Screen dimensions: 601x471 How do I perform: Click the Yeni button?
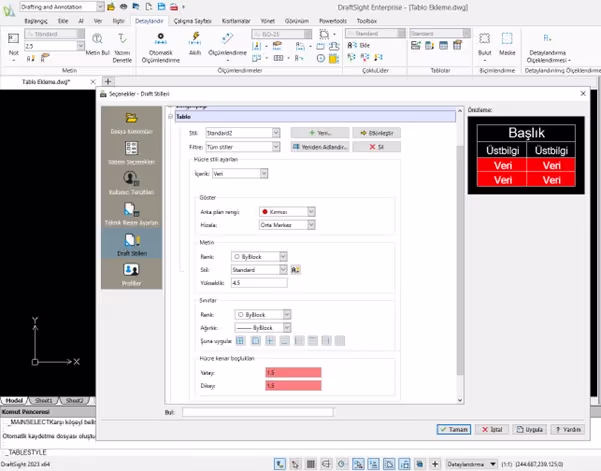(320, 133)
